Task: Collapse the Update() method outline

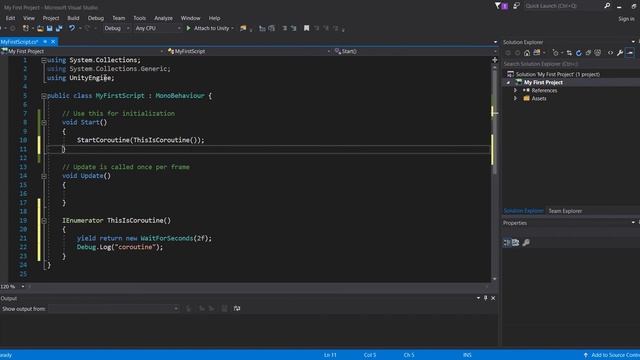Action: click(x=44, y=176)
